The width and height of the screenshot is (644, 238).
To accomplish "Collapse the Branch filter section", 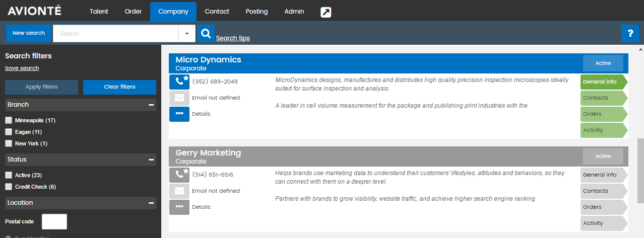I will coord(151,105).
